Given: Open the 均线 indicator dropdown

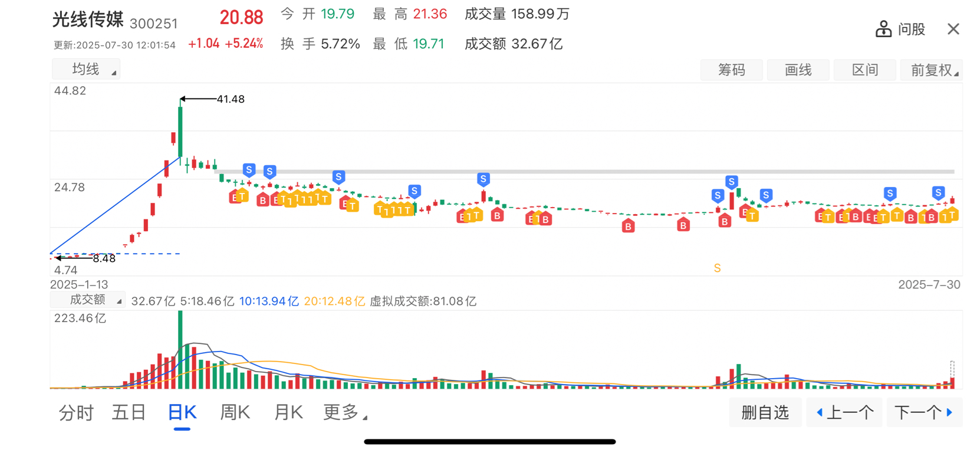Looking at the screenshot, I should click(x=86, y=70).
